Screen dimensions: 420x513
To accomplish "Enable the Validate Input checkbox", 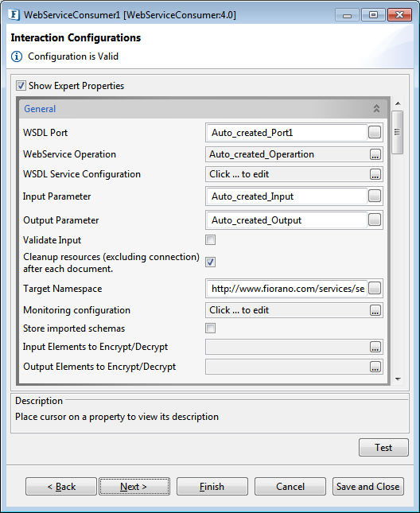I will tap(210, 240).
